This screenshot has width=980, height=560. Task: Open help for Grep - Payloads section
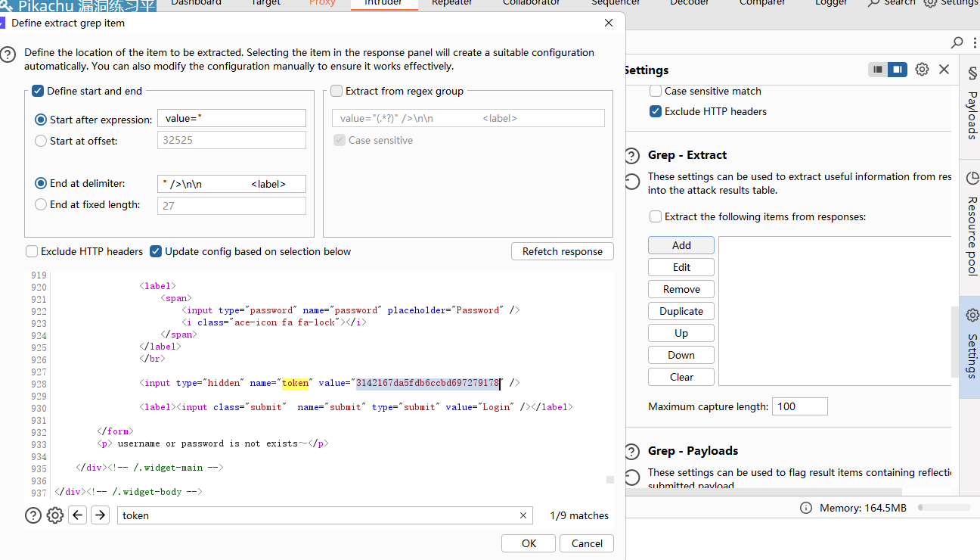(632, 451)
